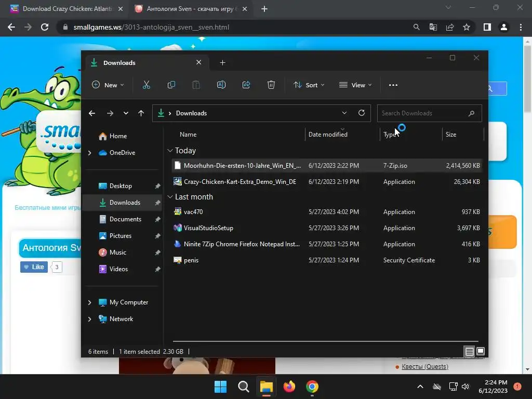Show hidden system tray icons
Viewport: 532px width, 399px height.
420,387
